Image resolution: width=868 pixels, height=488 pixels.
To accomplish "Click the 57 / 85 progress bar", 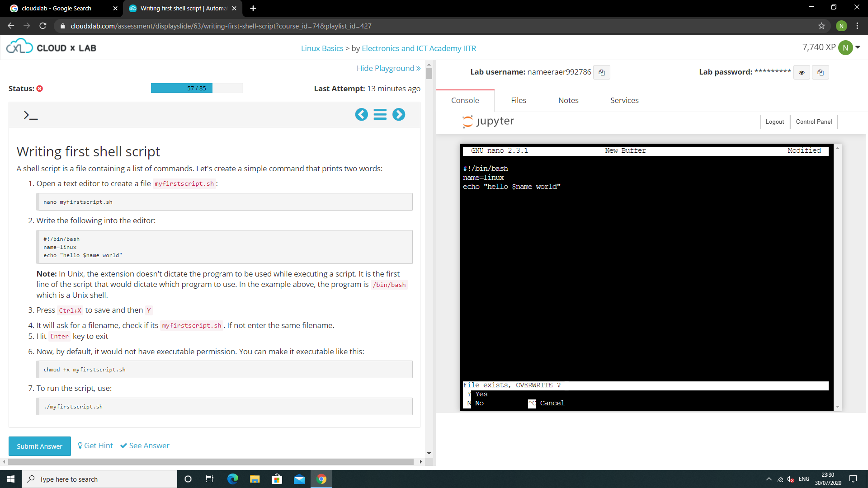I will tap(197, 88).
